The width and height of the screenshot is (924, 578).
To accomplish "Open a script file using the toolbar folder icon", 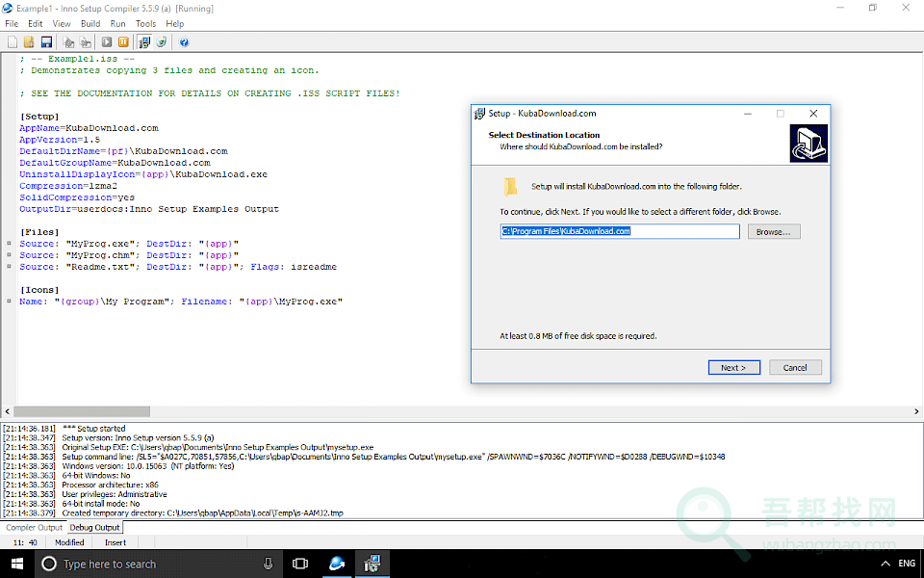I will [29, 42].
